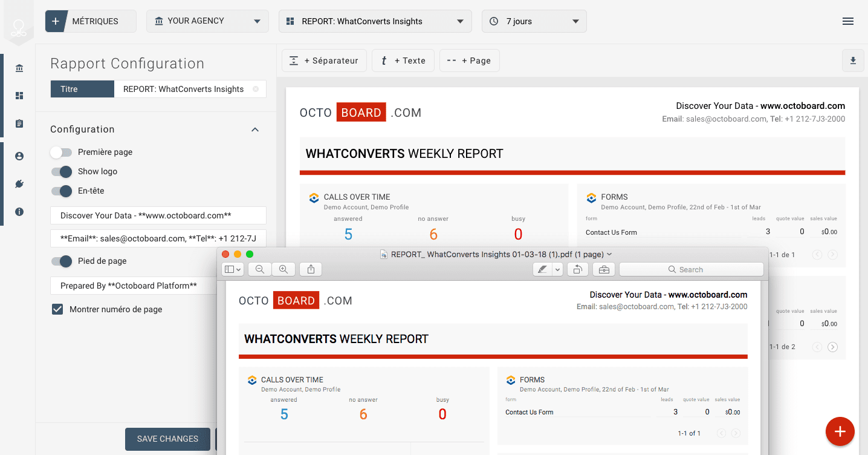Viewport: 868px width, 455px height.
Task: Open the agency bank icon in the sidebar
Action: pos(19,68)
